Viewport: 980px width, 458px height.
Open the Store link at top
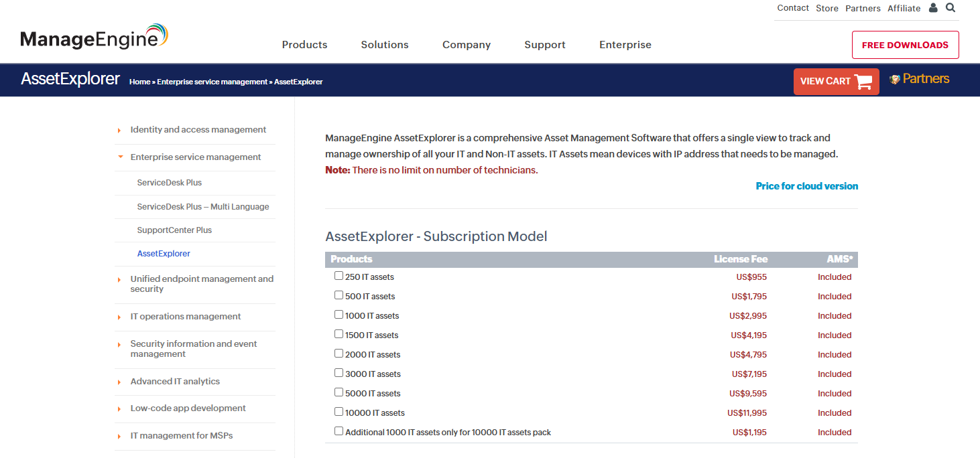coord(826,8)
